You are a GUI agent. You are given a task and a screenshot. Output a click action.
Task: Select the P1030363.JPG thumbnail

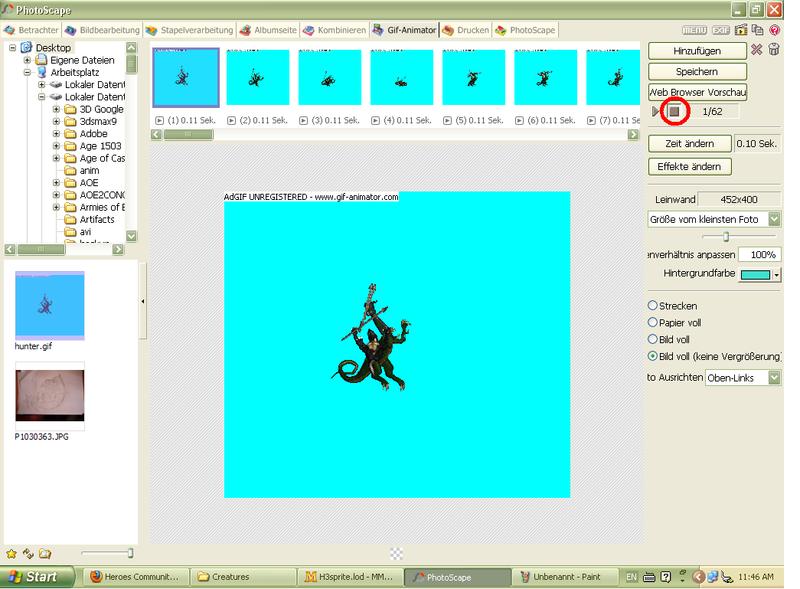point(49,396)
